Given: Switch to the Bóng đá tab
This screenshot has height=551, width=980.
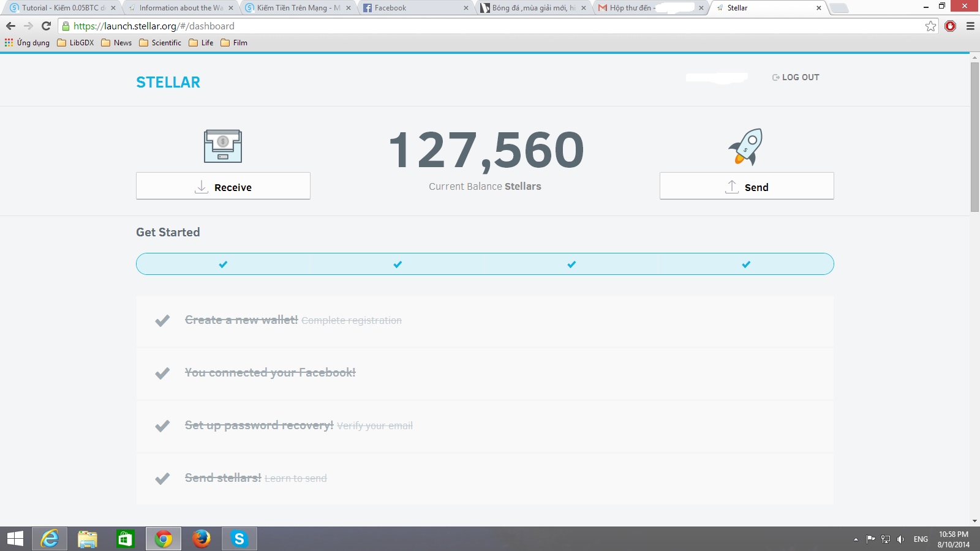Looking at the screenshot, I should (533, 8).
